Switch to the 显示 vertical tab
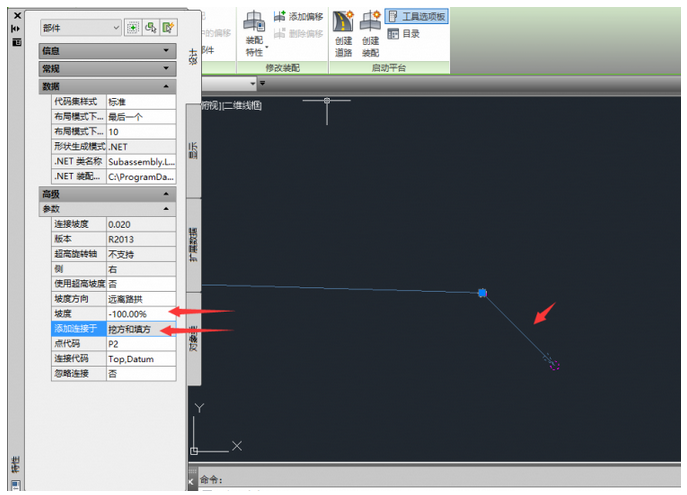 [193, 150]
